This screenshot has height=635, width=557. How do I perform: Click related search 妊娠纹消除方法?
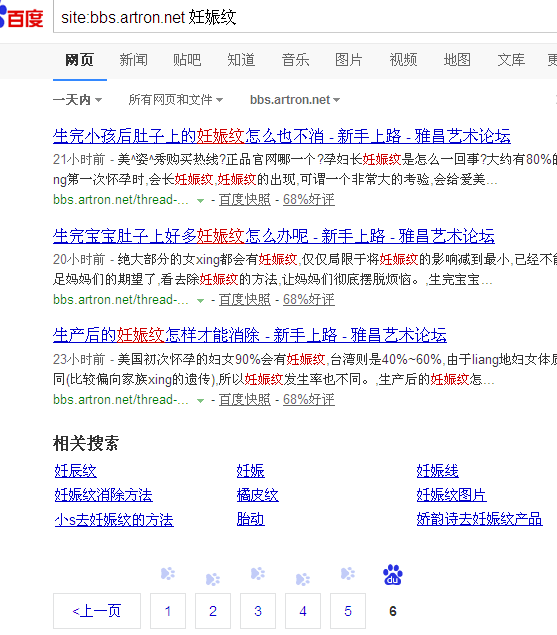pos(103,495)
